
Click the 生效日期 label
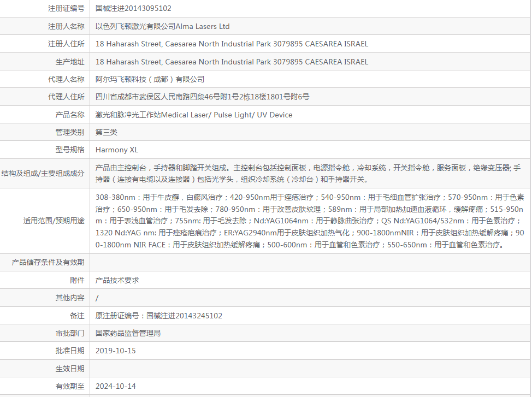coord(70,369)
